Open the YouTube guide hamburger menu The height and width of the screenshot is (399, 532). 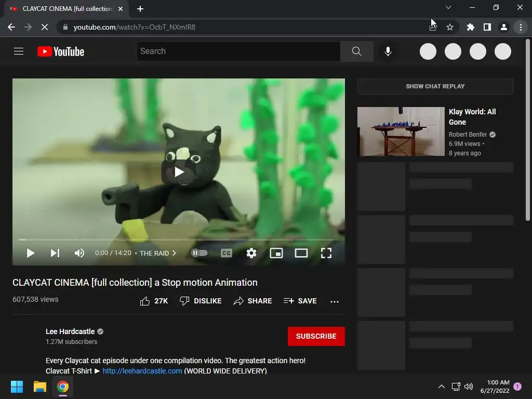tap(19, 51)
